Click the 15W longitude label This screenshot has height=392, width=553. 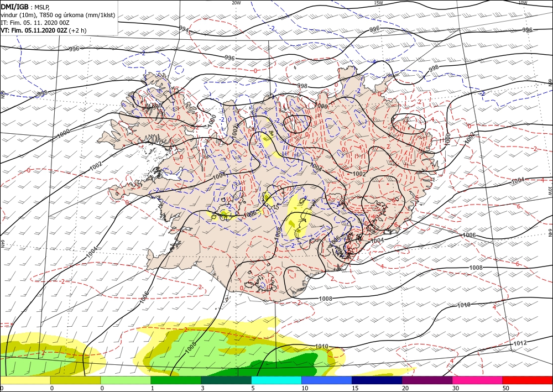click(x=378, y=3)
